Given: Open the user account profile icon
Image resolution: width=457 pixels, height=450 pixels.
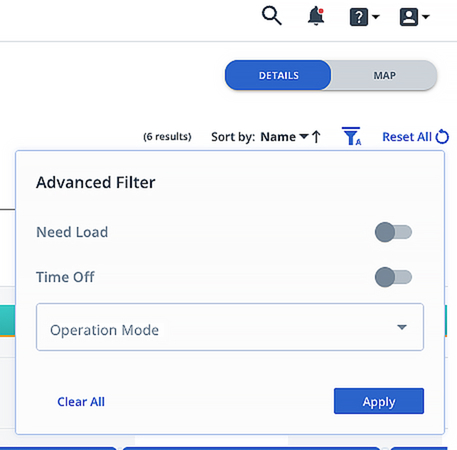Looking at the screenshot, I should (x=409, y=17).
